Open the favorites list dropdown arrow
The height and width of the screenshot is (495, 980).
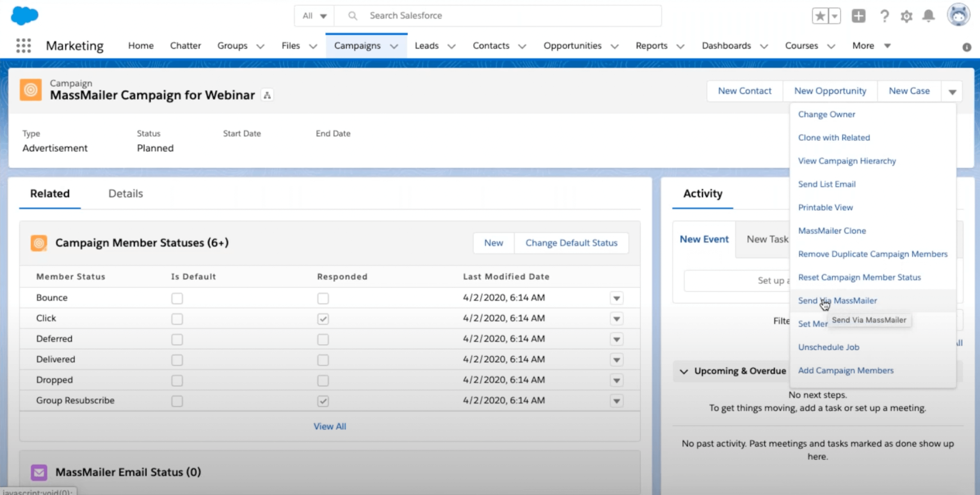(835, 16)
